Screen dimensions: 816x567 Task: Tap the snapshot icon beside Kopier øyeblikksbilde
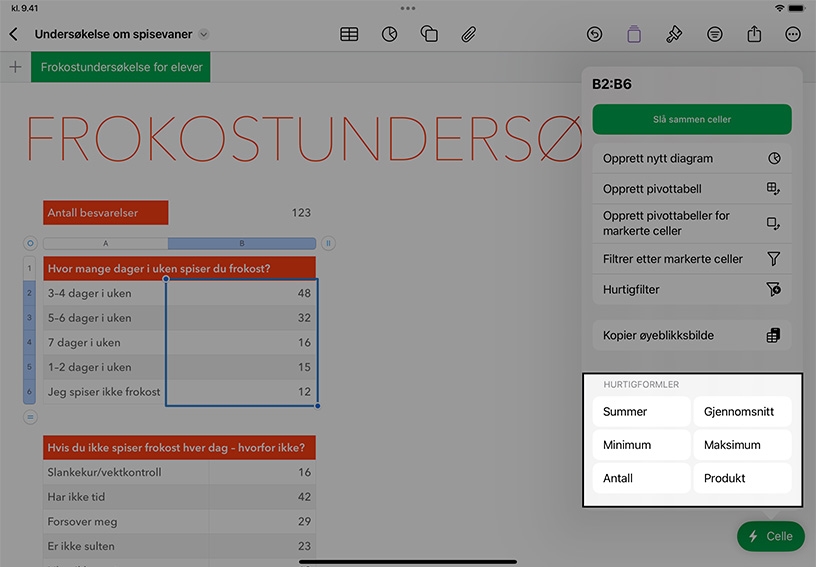773,336
